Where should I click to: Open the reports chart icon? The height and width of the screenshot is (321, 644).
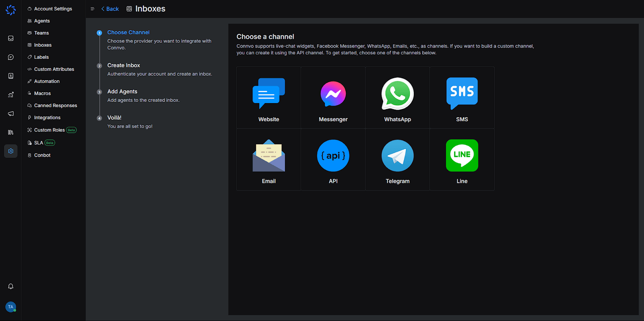click(11, 95)
